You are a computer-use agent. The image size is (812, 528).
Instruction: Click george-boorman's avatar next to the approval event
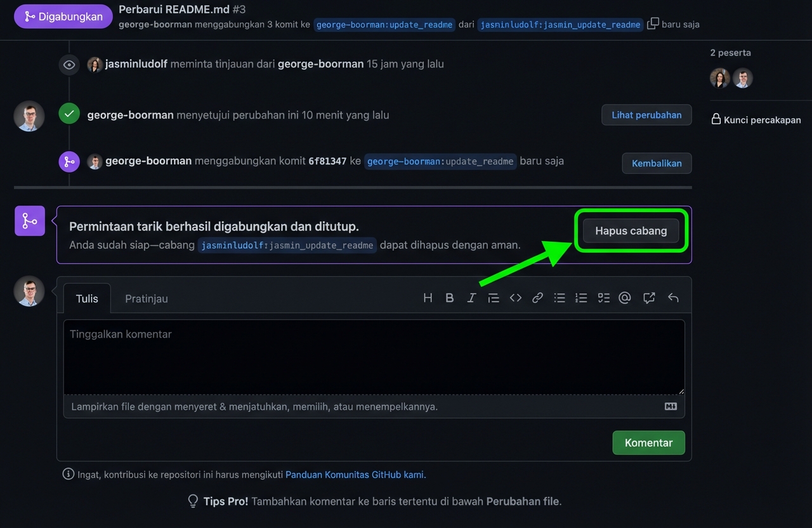click(29, 116)
